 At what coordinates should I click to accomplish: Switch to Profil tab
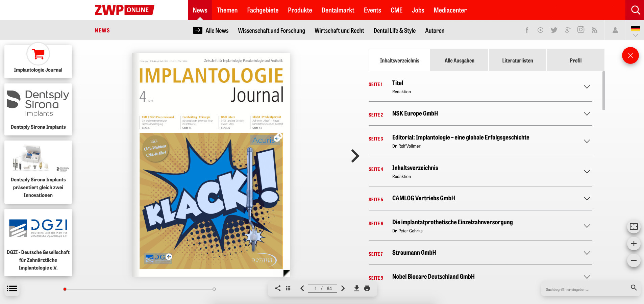(575, 60)
